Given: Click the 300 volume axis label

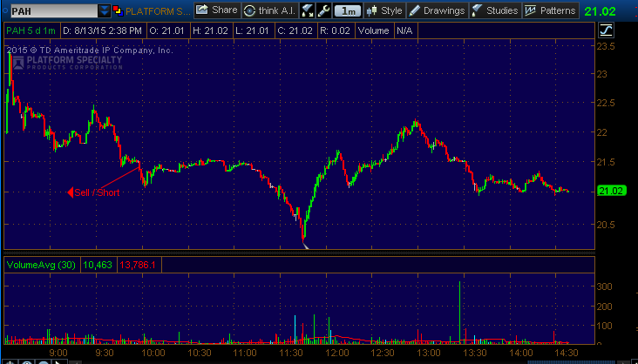Looking at the screenshot, I should coord(604,286).
